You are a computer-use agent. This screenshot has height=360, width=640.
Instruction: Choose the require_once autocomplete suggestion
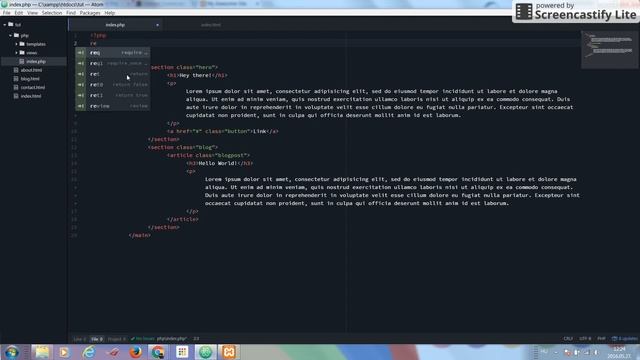pyautogui.click(x=113, y=63)
